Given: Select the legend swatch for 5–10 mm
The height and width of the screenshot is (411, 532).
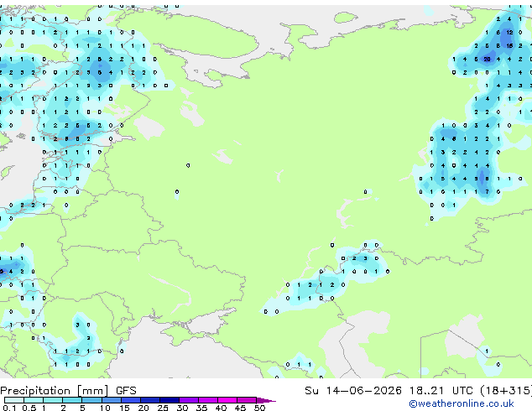Looking at the screenshot, I should 91,400.
